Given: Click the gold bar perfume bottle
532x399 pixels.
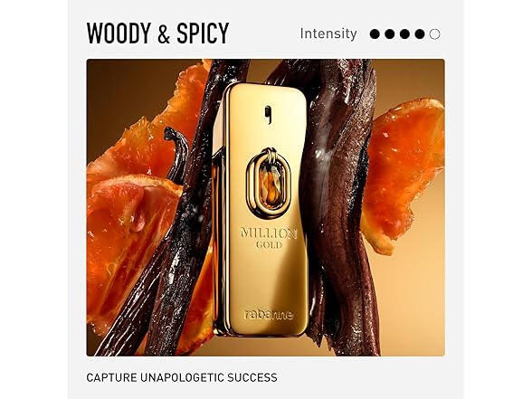Looking at the screenshot, I should tap(263, 209).
